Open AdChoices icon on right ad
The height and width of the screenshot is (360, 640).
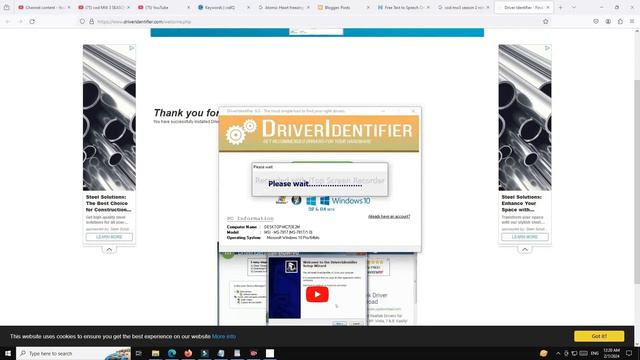tap(547, 48)
